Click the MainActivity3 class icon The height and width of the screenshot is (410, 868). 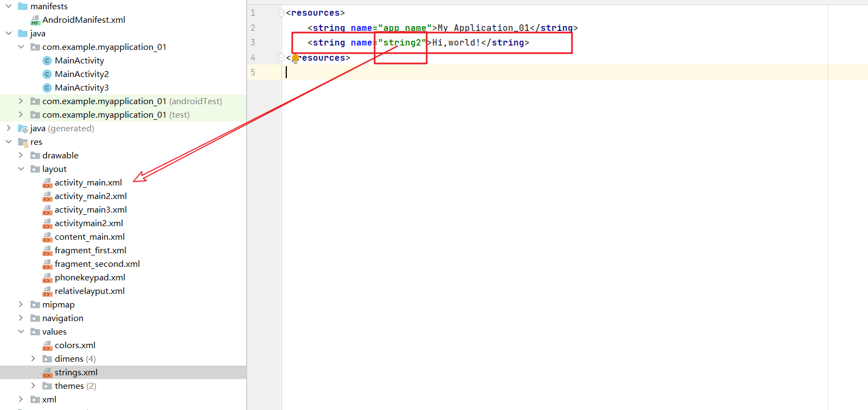(47, 88)
